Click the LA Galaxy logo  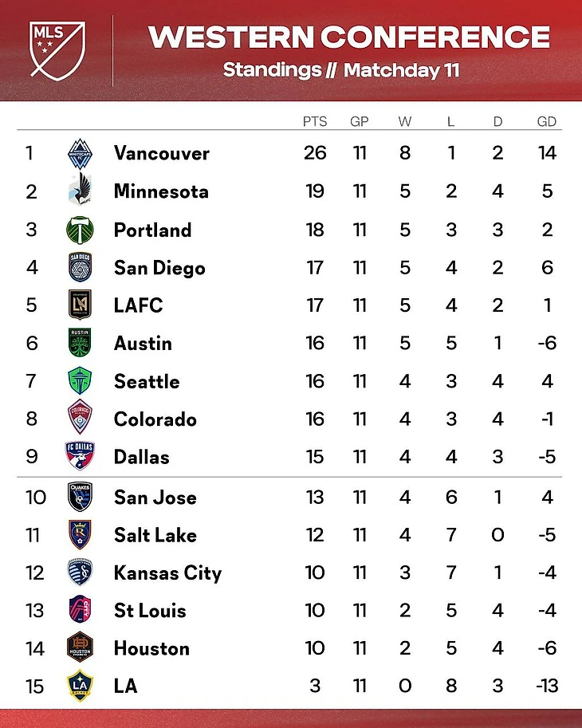tap(80, 686)
